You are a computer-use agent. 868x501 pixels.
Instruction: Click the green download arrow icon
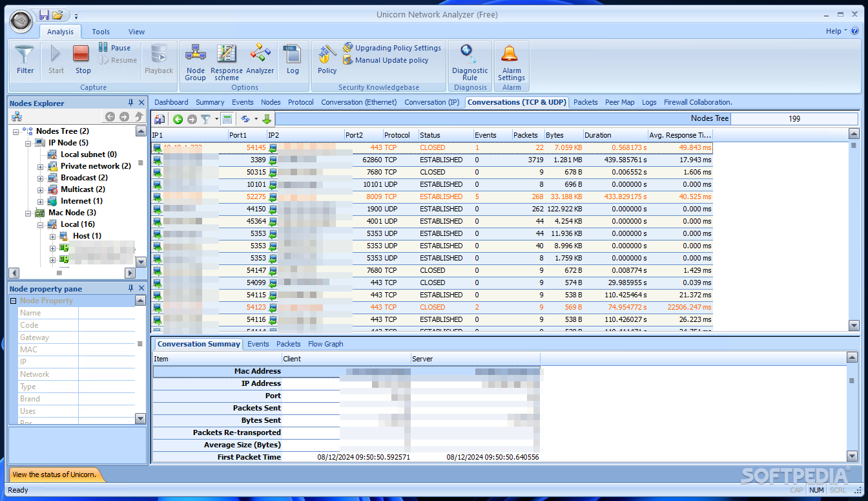point(267,119)
